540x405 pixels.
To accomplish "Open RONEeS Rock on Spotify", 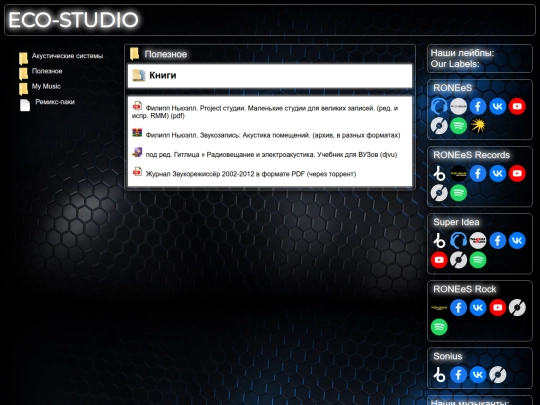I will [x=439, y=327].
